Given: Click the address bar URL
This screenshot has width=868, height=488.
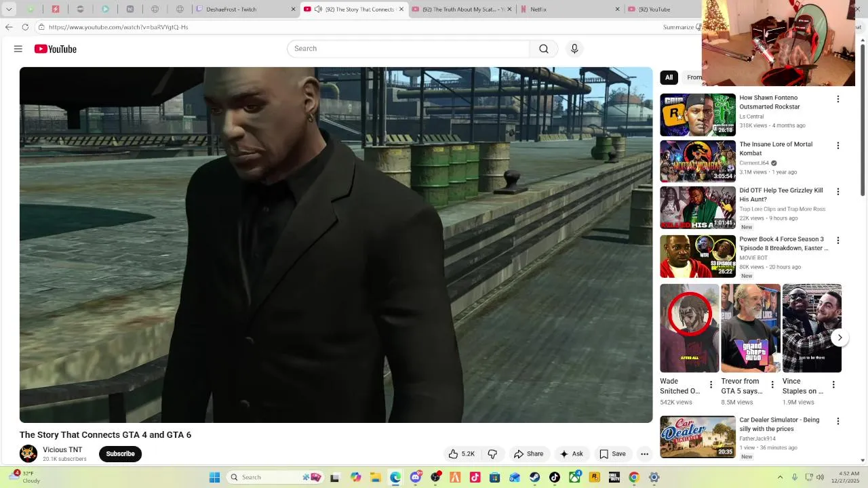Looking at the screenshot, I should point(118,27).
